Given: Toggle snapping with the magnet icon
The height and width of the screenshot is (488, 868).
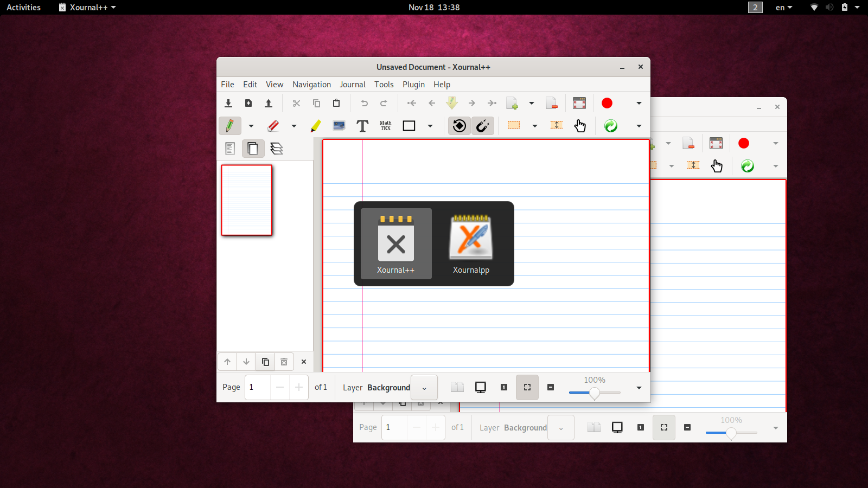Looking at the screenshot, I should [x=483, y=126].
